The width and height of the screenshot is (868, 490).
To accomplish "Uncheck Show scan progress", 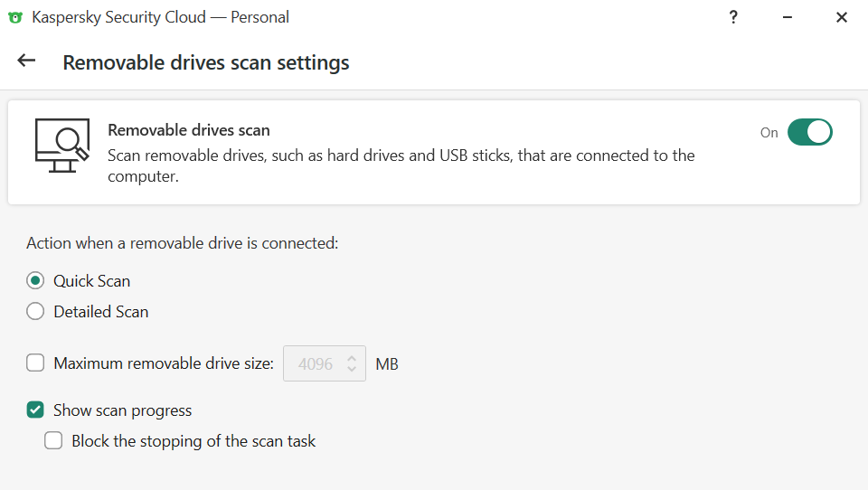I will 35,410.
